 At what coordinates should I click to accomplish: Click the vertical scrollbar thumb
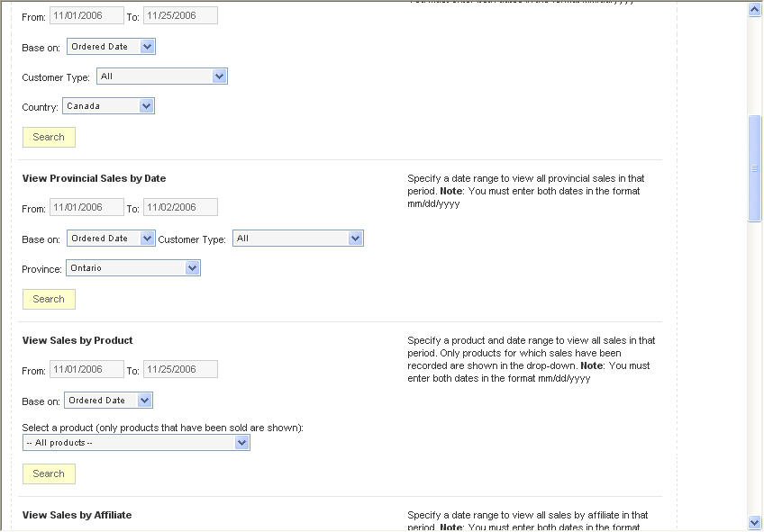(x=755, y=168)
